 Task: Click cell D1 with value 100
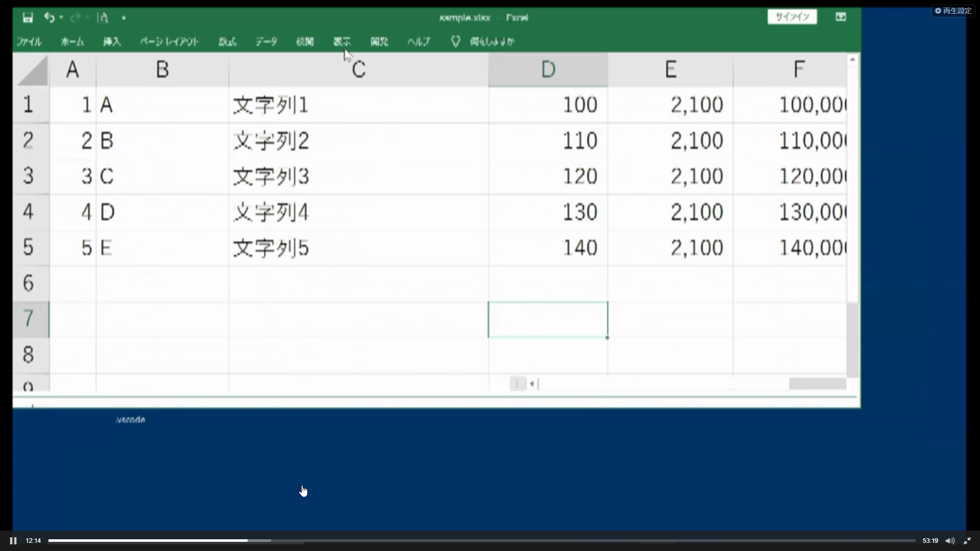(548, 105)
